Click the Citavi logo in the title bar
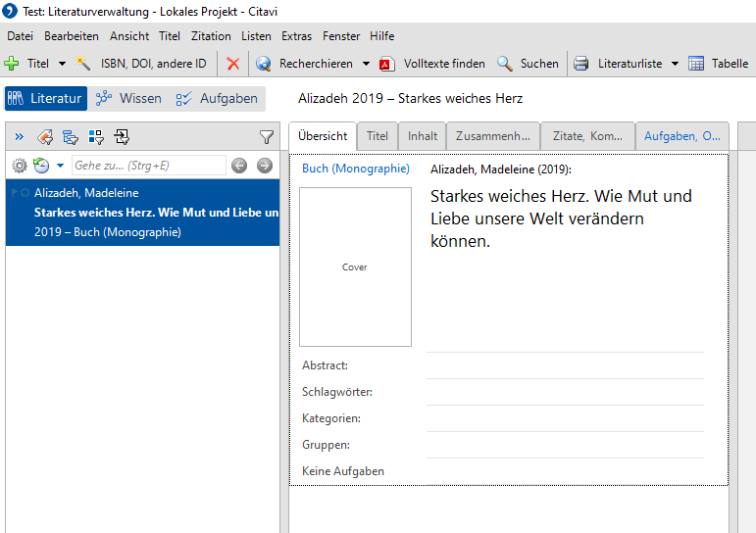The width and height of the screenshot is (756, 533). point(10,11)
